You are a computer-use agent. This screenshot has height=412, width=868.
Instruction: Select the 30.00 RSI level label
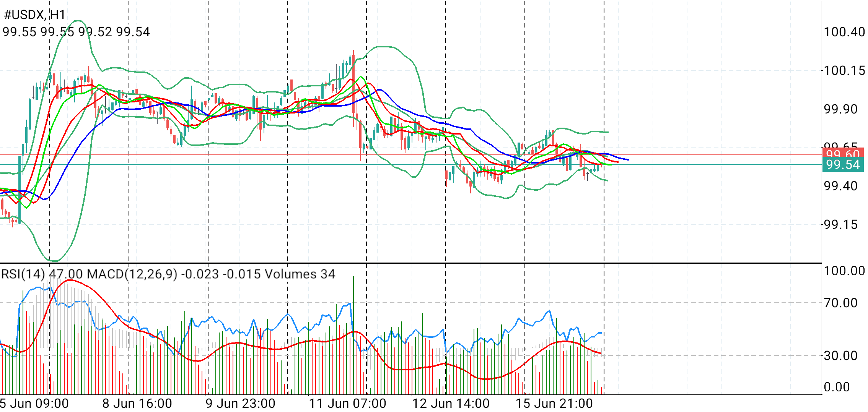point(840,356)
